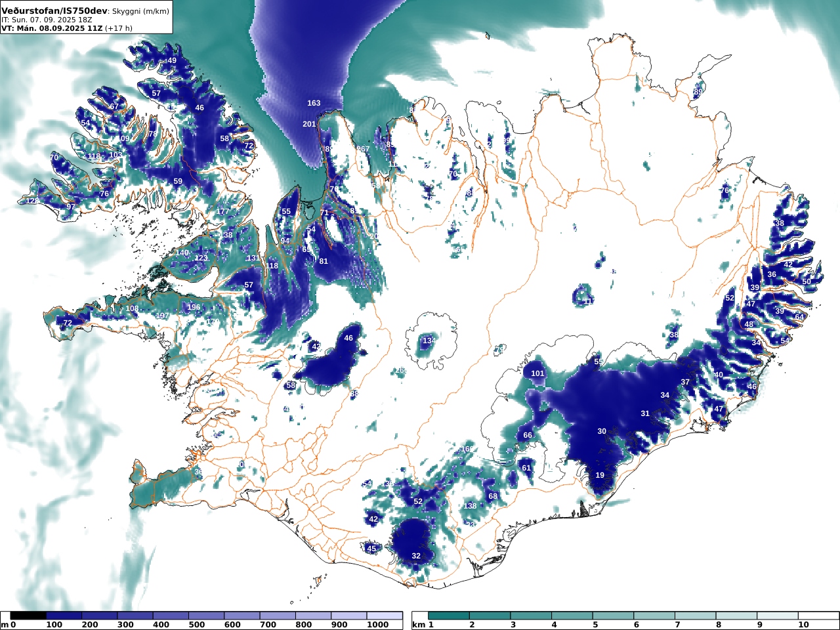Click the 163 visibility value over the sea
This screenshot has width=840, height=630.
tap(314, 103)
